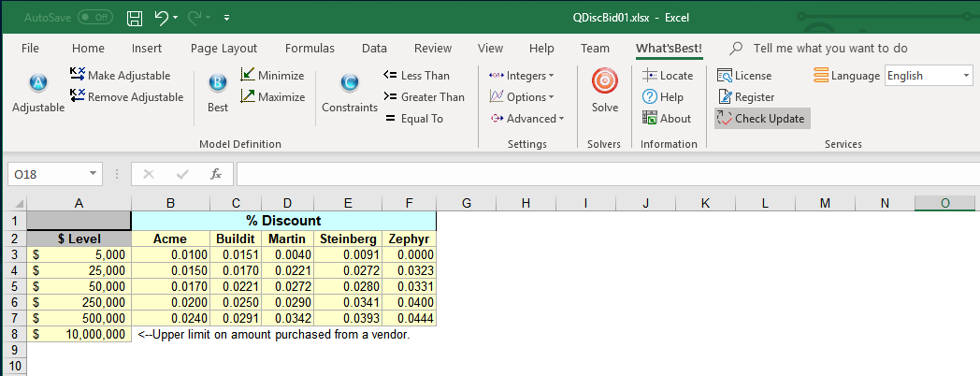Click the cell containing 0.0444
The image size is (980, 376).
(x=410, y=318)
